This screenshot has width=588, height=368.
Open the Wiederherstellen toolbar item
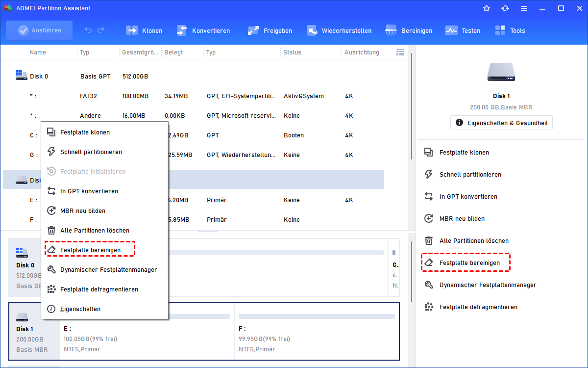click(339, 30)
